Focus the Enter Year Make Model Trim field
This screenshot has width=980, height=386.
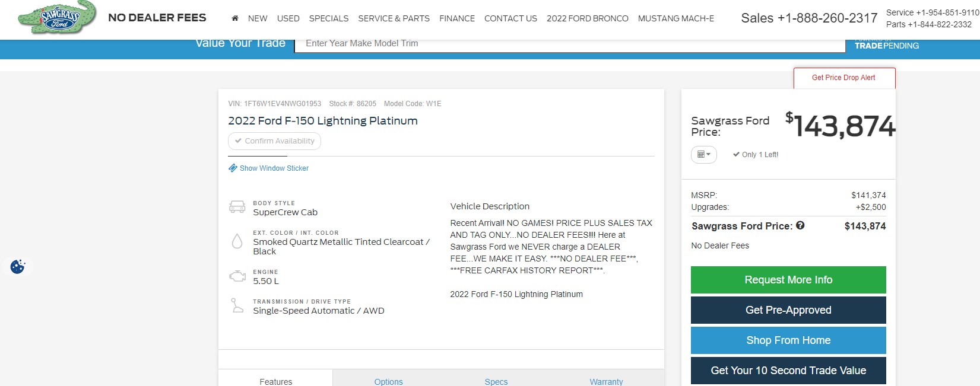(x=570, y=43)
